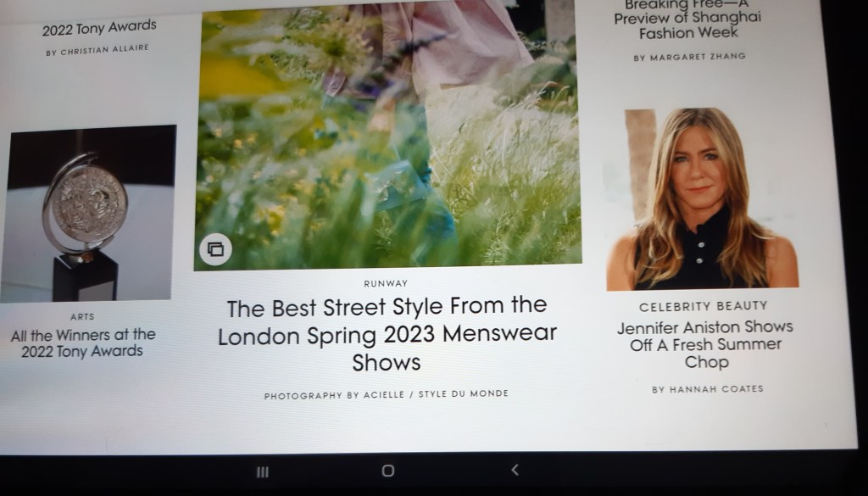The height and width of the screenshot is (496, 868).
Task: Read 'Jennifer Aniston Shows Off A Fresh Summer Chop'
Action: (x=704, y=344)
